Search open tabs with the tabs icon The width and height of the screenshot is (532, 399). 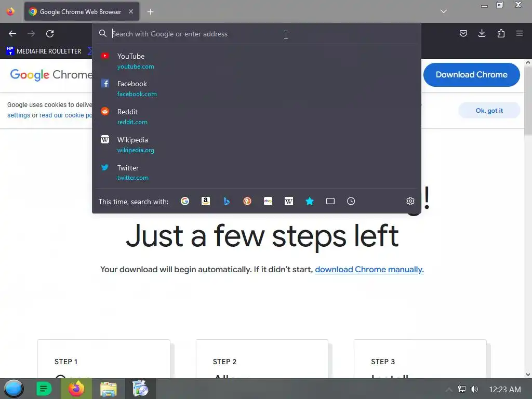pos(330,201)
